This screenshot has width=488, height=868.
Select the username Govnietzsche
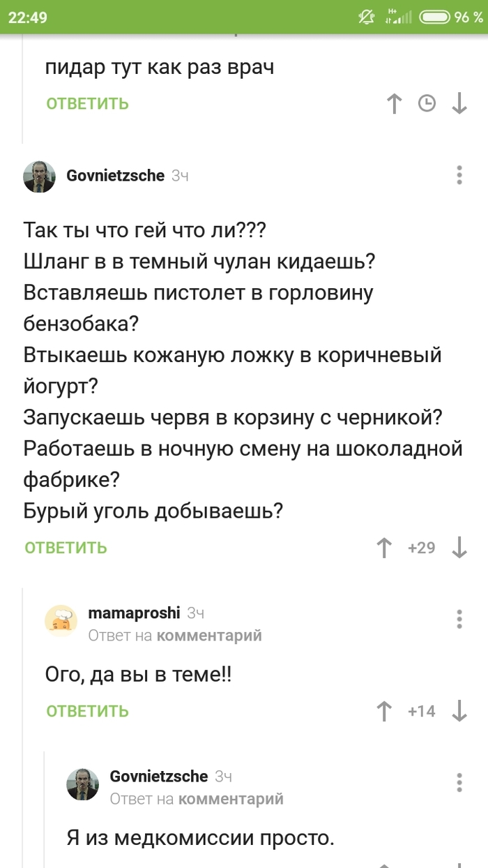pyautogui.click(x=114, y=175)
